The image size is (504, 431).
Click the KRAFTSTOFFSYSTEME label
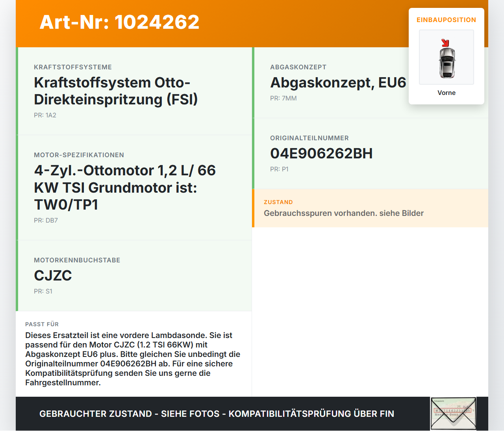pyautogui.click(x=73, y=67)
